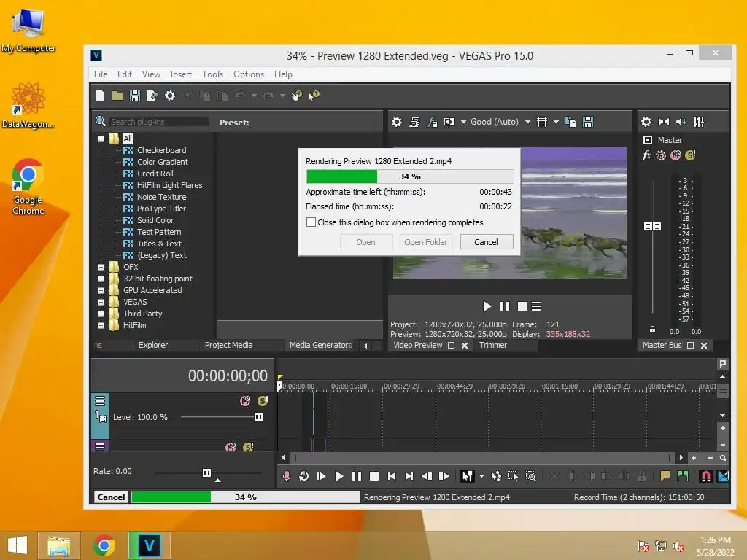
Task: Select the Checkerboard generator
Action: coord(161,150)
